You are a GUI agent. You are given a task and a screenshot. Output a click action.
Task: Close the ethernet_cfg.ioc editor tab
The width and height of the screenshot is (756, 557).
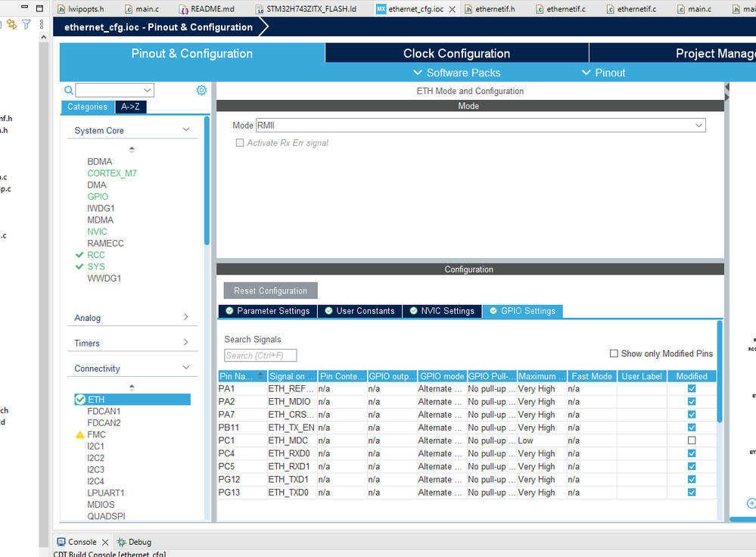[x=453, y=9]
